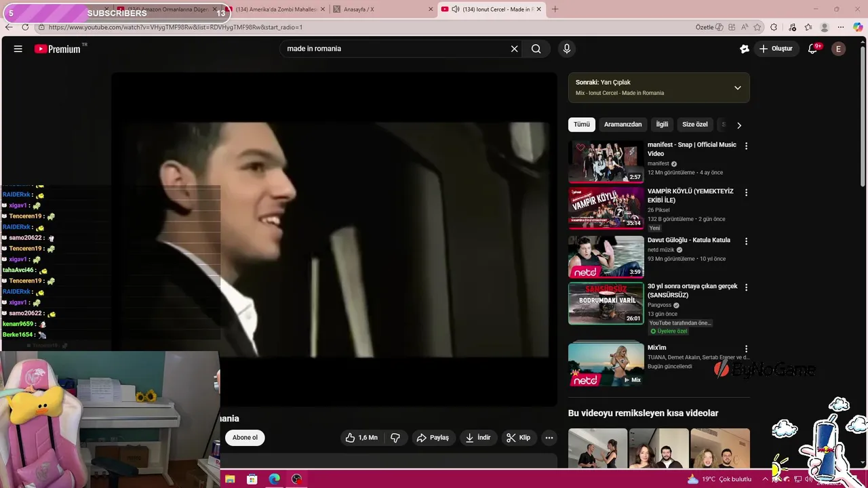
Task: Click the video player area to pause
Action: pyautogui.click(x=334, y=239)
